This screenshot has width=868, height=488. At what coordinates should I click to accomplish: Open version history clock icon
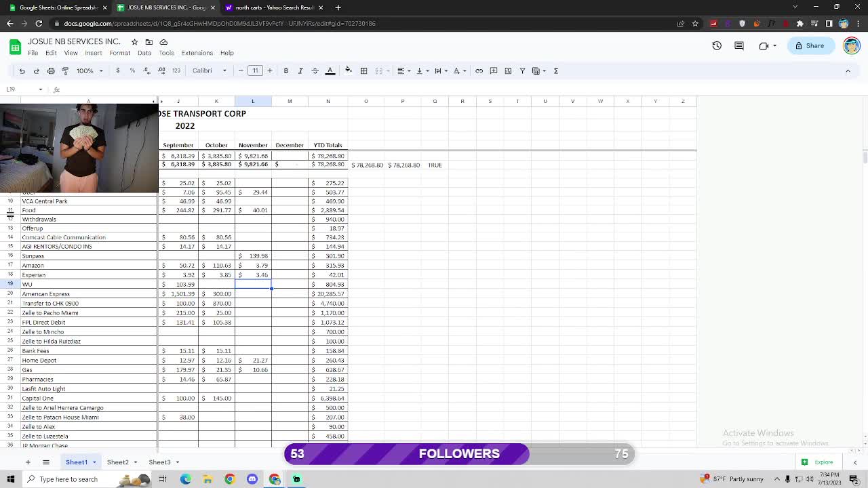tap(717, 45)
